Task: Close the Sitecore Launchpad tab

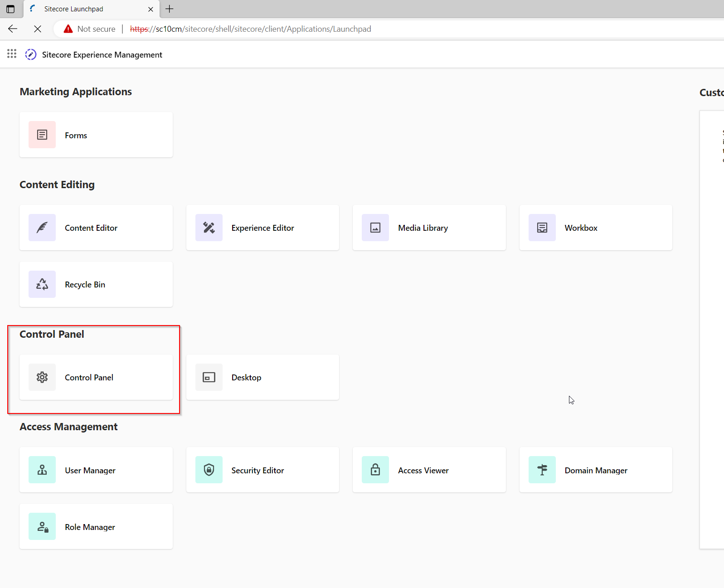Action: point(151,9)
